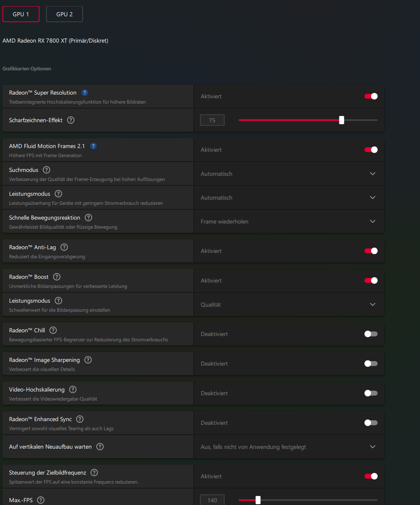The width and height of the screenshot is (420, 505).
Task: Turn off the Radeon Boost toggle
Action: click(x=371, y=280)
